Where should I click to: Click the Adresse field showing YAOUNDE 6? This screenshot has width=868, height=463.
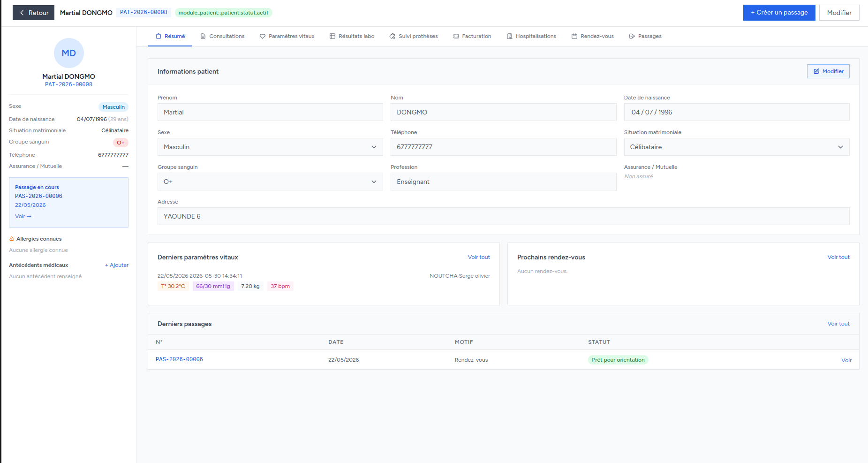[x=503, y=216]
